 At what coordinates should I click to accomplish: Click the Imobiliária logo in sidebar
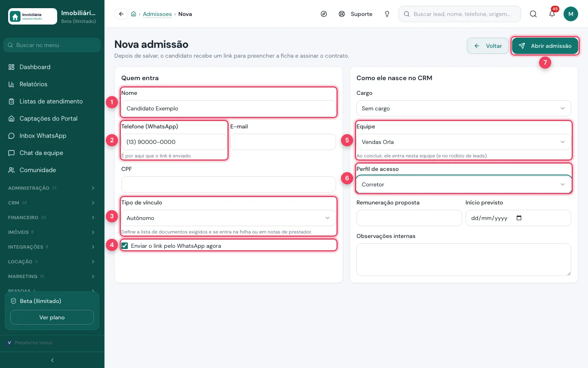(x=33, y=16)
